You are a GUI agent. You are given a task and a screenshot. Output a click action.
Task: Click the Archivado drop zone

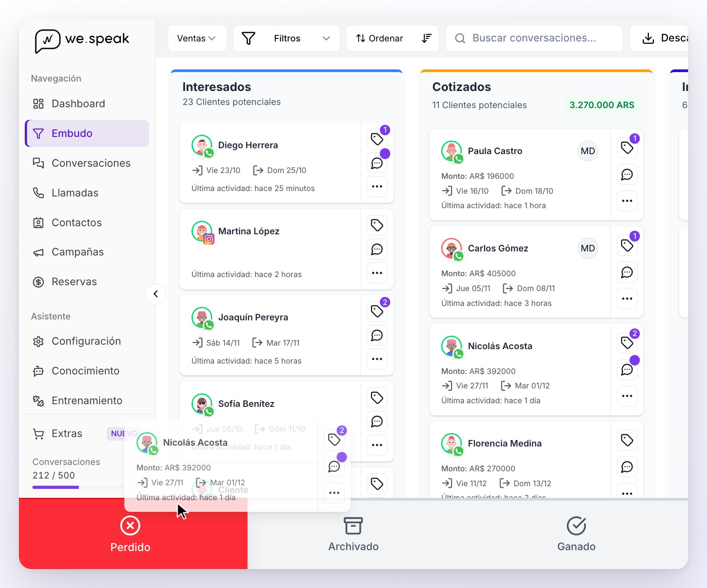click(353, 534)
